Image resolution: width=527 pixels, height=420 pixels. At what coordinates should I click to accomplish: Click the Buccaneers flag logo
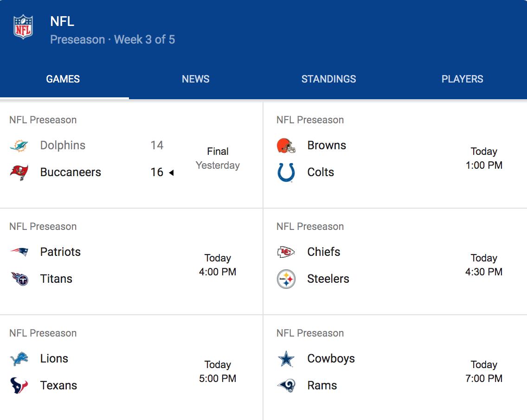19,172
